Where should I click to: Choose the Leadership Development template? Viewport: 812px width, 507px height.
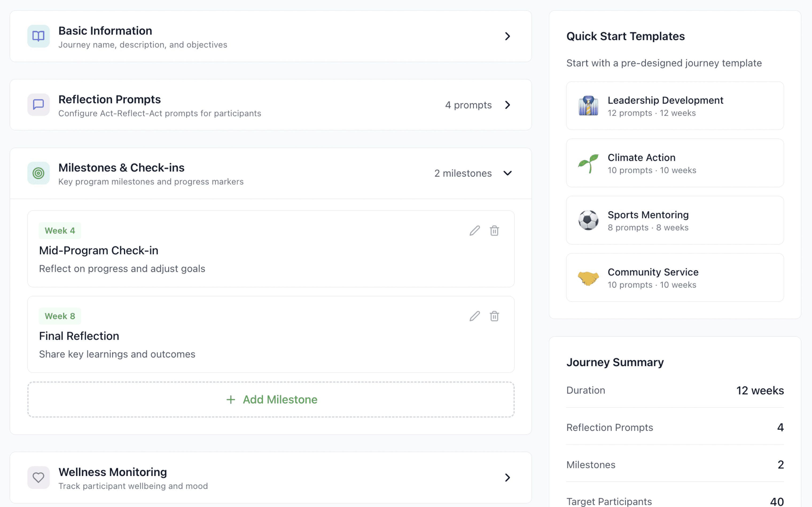tap(675, 106)
